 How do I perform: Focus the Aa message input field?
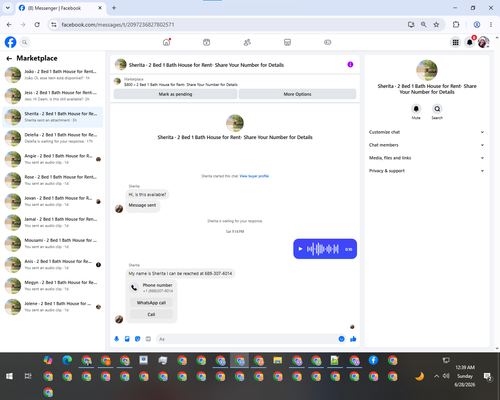click(247, 339)
